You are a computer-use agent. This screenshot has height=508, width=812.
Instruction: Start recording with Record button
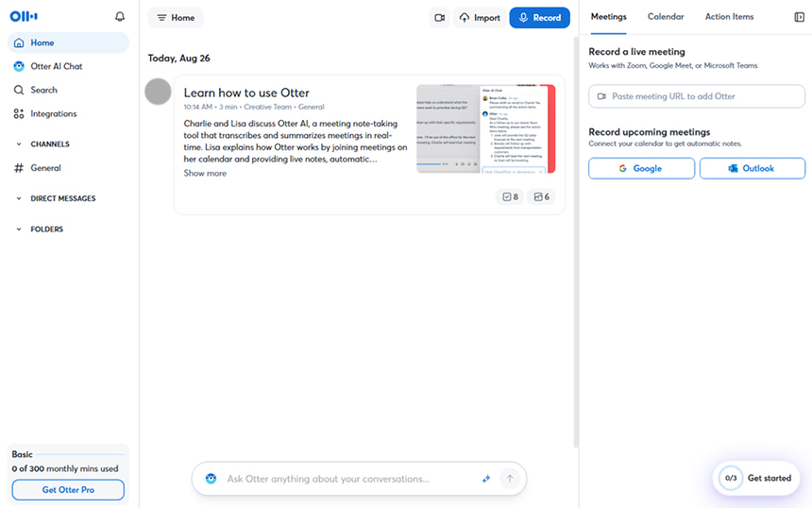pyautogui.click(x=540, y=18)
